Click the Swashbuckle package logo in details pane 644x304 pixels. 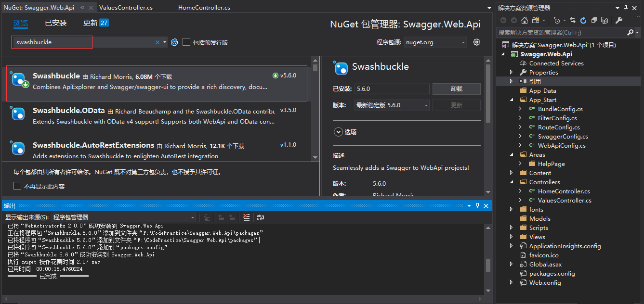coord(341,68)
